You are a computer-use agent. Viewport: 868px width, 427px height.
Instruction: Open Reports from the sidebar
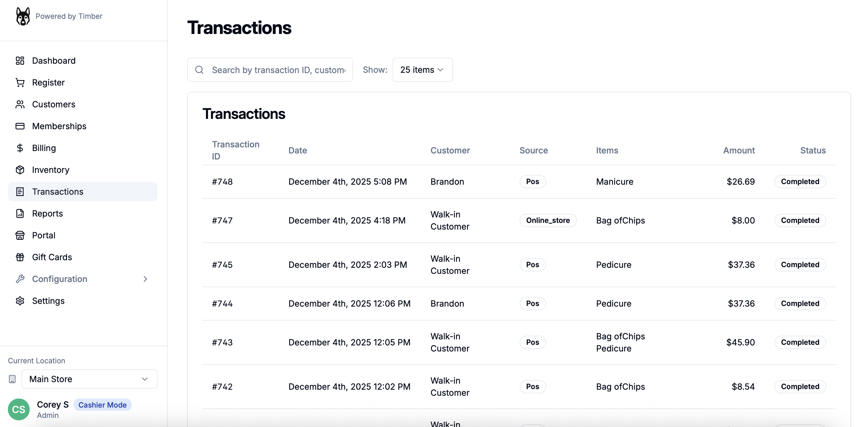(x=48, y=213)
